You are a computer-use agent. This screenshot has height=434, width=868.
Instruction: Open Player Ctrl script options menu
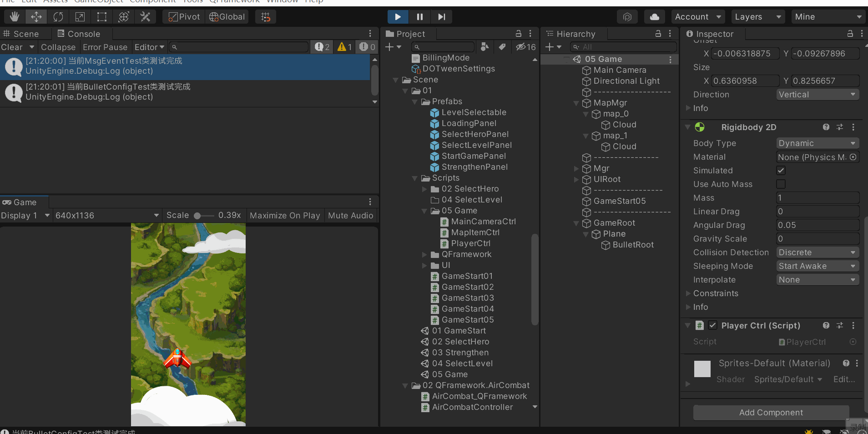(853, 325)
